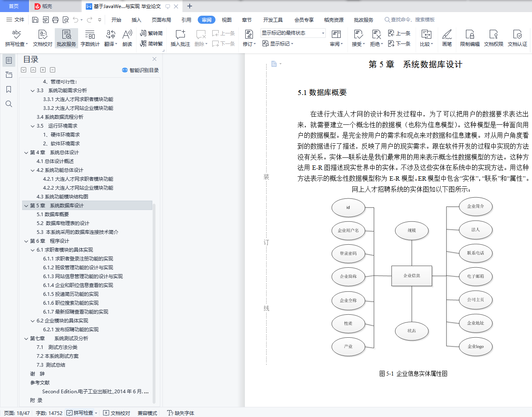Open the 比较 compare documents tool

click(426, 38)
